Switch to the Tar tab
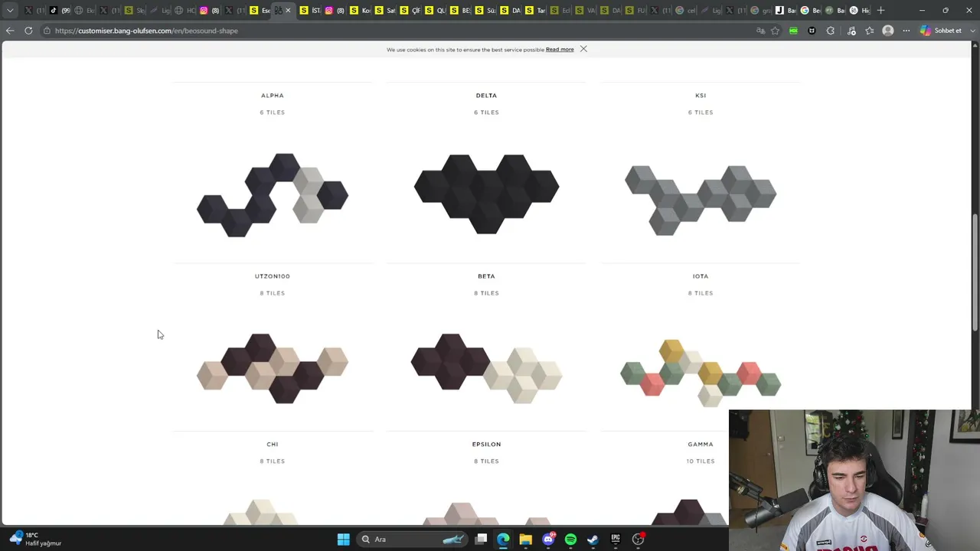Screen dimensions: 980x551 536,10
